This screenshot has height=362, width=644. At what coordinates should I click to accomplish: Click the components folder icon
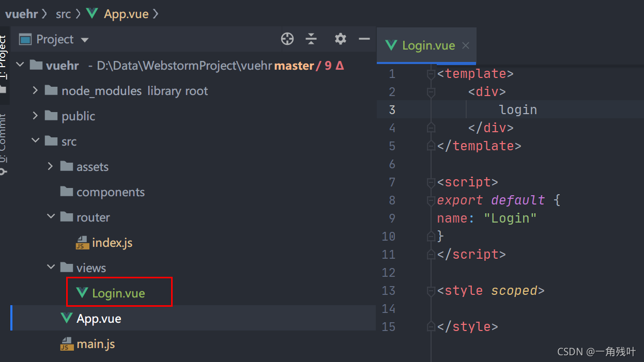point(67,192)
